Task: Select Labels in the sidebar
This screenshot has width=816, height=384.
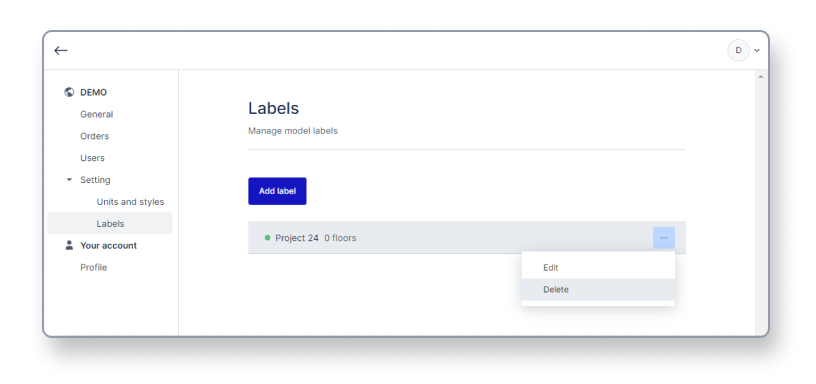Action: [110, 223]
